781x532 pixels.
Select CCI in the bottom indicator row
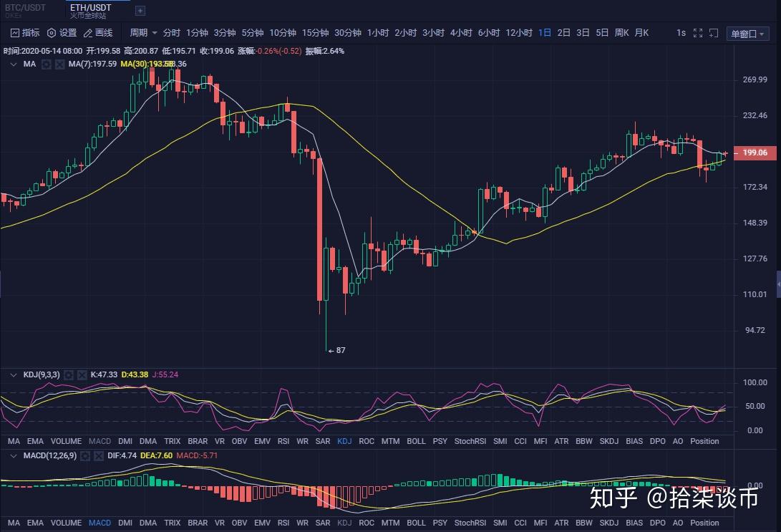point(520,523)
